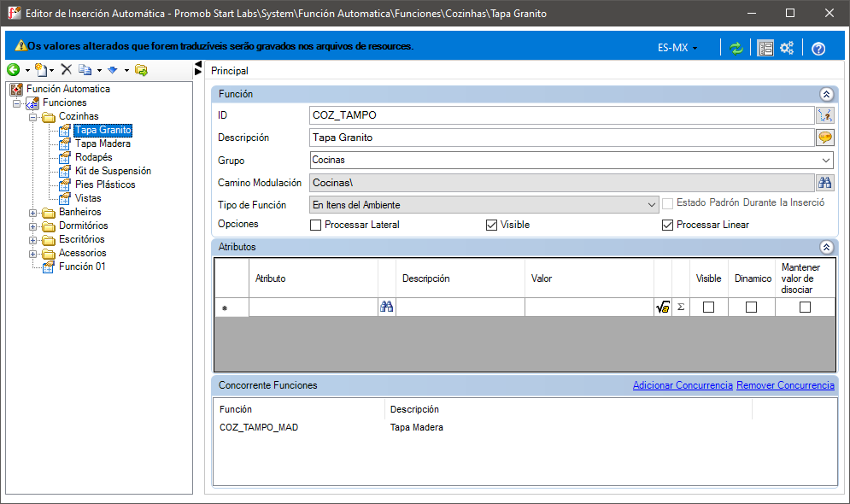Select Kit de Suspensión tree item

[113, 171]
